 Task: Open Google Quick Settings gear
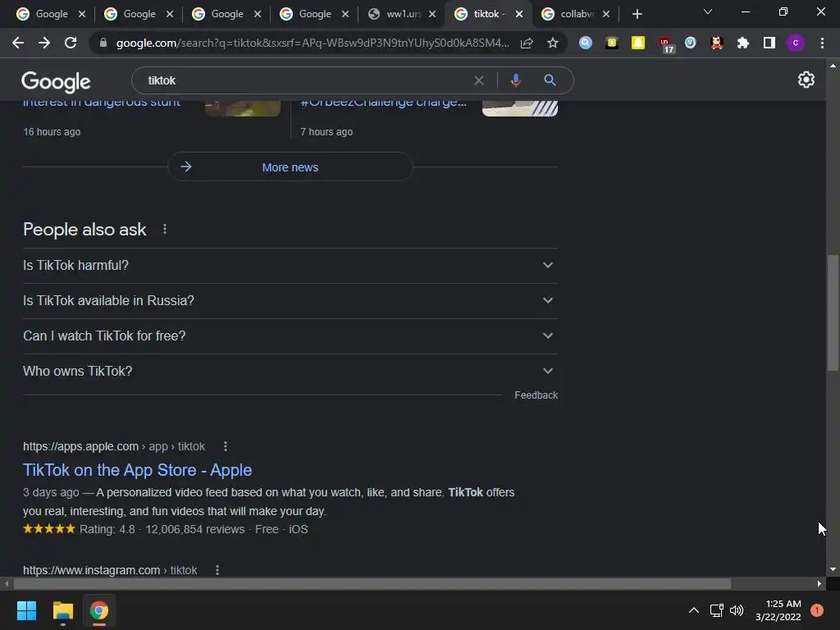coord(806,80)
